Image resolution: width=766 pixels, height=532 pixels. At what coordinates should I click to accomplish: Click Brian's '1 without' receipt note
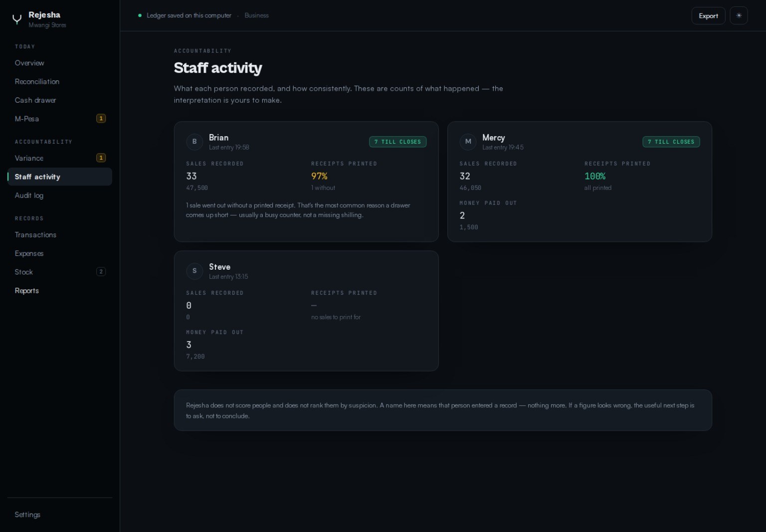click(x=323, y=188)
